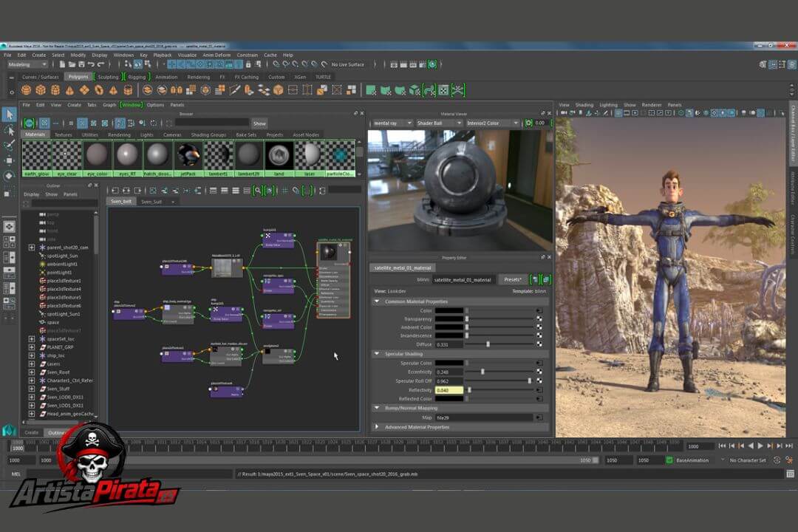
Task: Click the checker map button for Color
Action: point(539,310)
